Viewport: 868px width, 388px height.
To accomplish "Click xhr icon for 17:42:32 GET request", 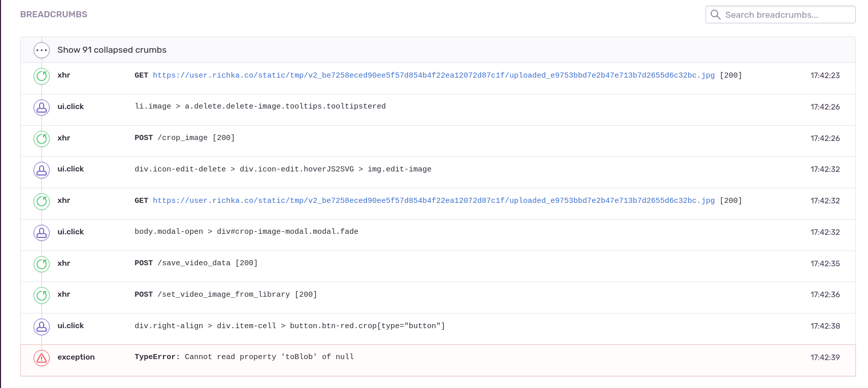I will coord(42,201).
